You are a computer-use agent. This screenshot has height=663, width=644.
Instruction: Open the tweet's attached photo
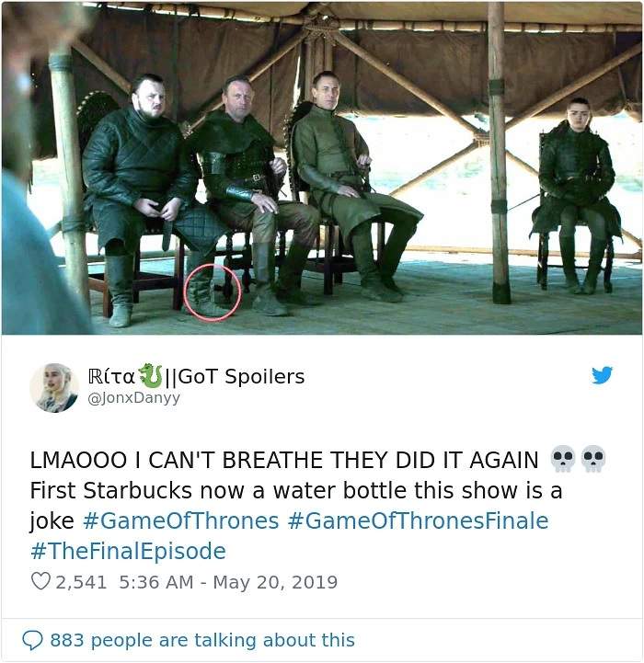click(x=322, y=166)
